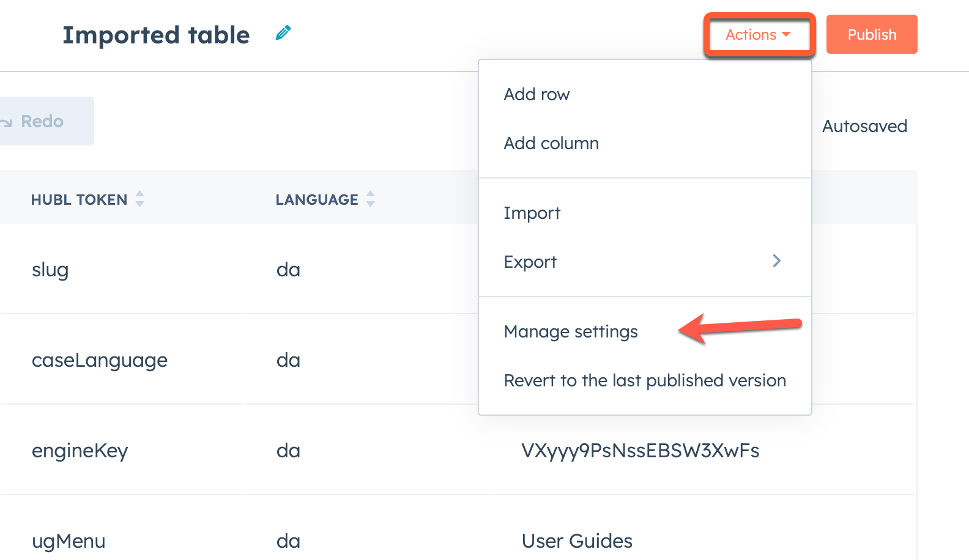Choose Add column from the menu
The height and width of the screenshot is (560, 969).
click(x=645, y=143)
